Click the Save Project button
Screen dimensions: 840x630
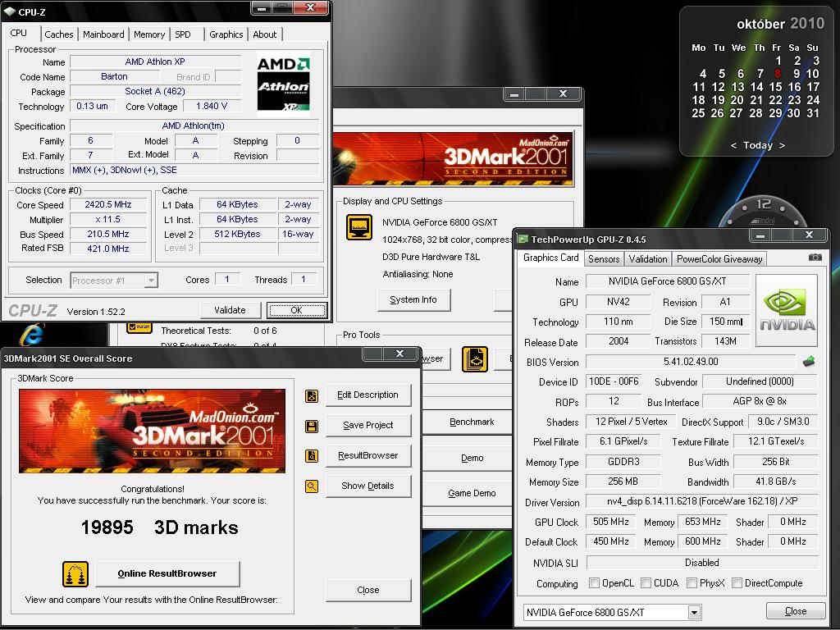(368, 426)
